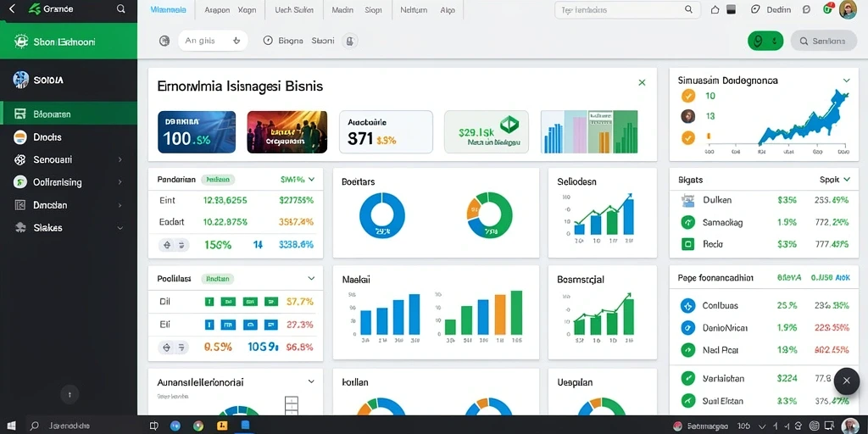Open the Spak dropdown in Sigats panel
Viewport: 868px width, 434px height.
click(835, 180)
